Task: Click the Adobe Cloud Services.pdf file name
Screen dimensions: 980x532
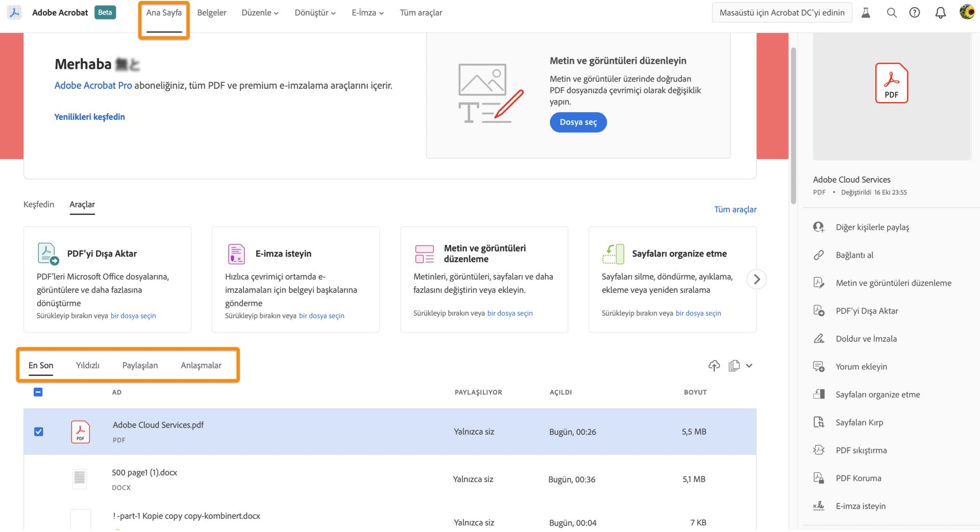Action: [158, 425]
